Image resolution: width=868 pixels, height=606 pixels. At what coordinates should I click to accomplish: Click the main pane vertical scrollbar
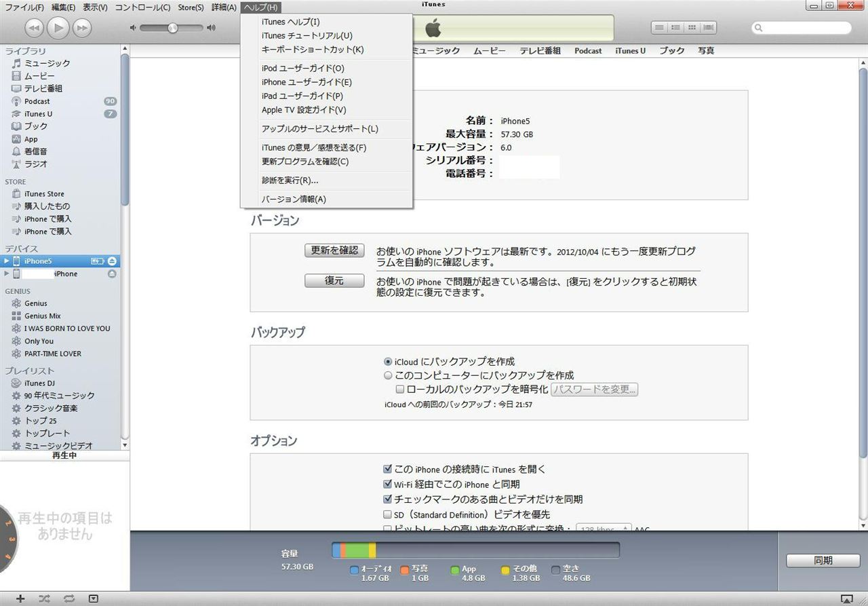click(x=863, y=263)
